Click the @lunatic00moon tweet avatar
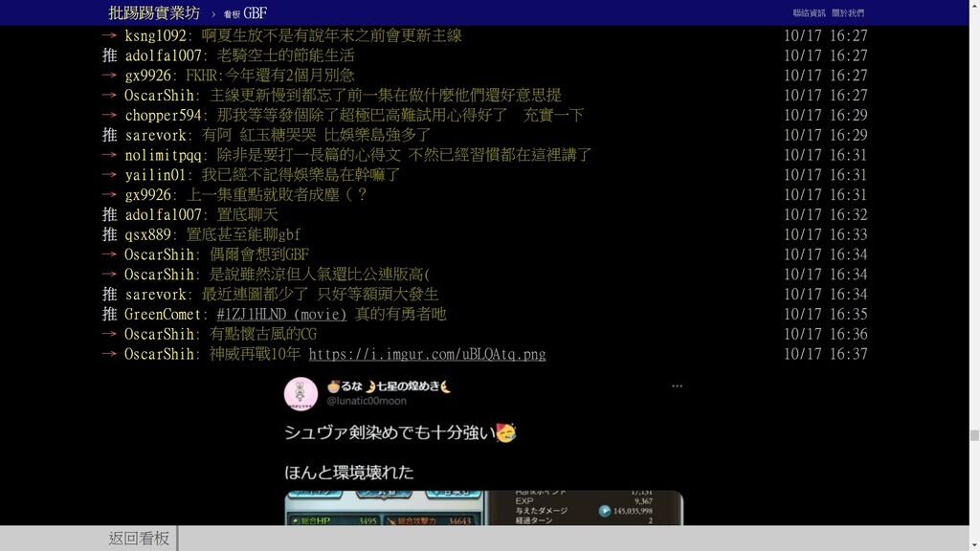 point(301,393)
